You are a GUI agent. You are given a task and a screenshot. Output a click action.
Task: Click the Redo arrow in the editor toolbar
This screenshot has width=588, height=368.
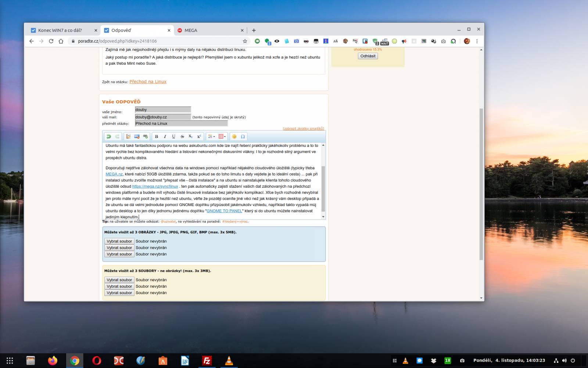point(117,137)
